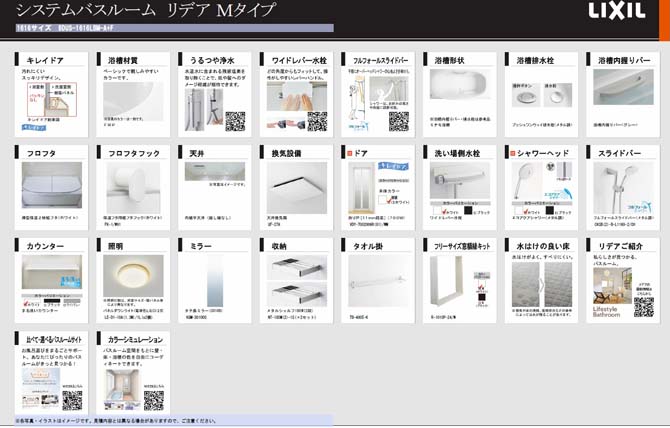Click the QR code in 比べて選べるバスルームサイト card
This screenshot has width=670, height=428.
pyautogui.click(x=72, y=400)
